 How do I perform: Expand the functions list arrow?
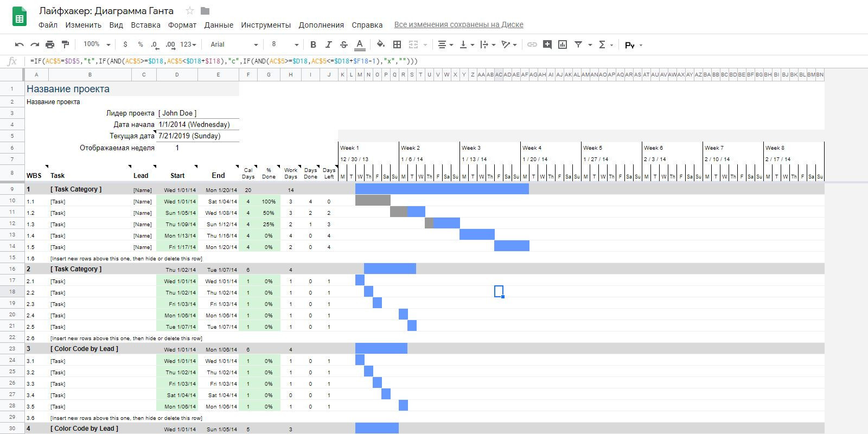tap(612, 45)
